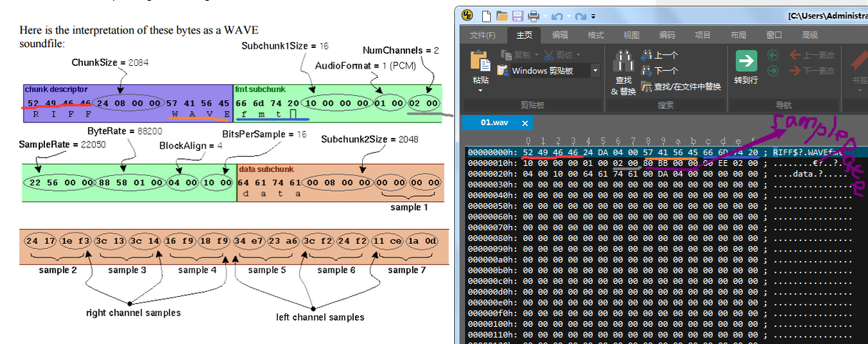Open the 文件(F) file menu tab
This screenshot has height=344, width=868.
[x=482, y=35]
